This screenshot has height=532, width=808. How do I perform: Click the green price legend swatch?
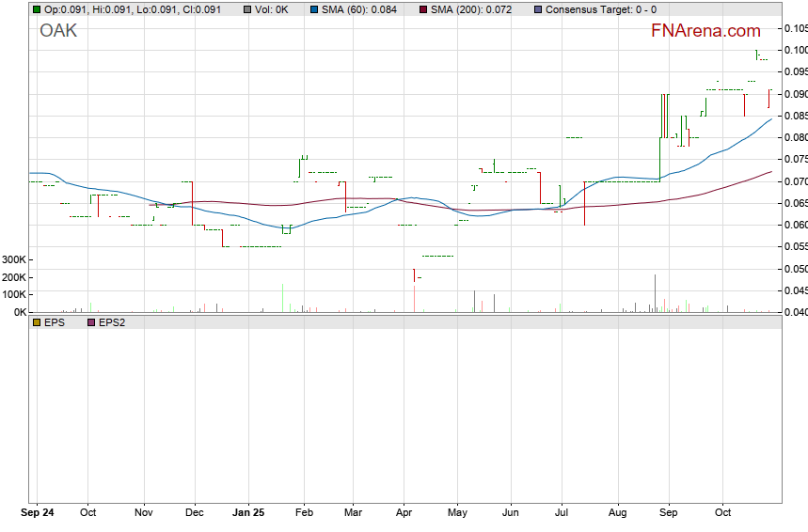coord(37,9)
